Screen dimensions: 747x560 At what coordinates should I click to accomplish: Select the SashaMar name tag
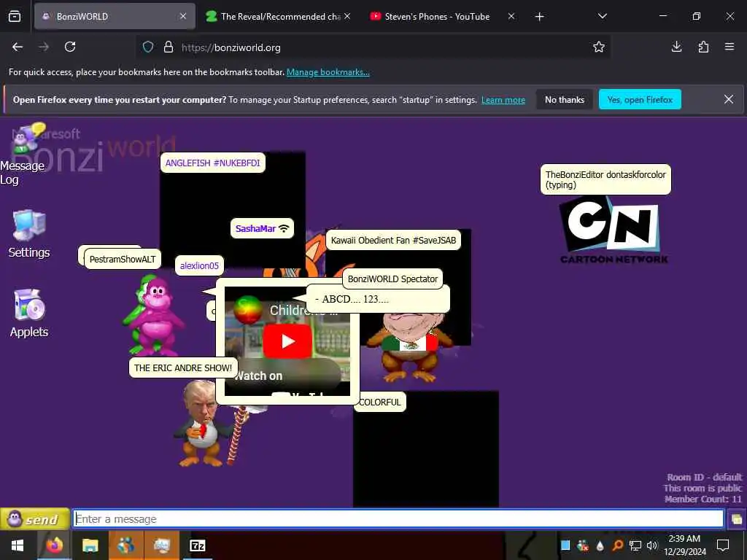[262, 228]
